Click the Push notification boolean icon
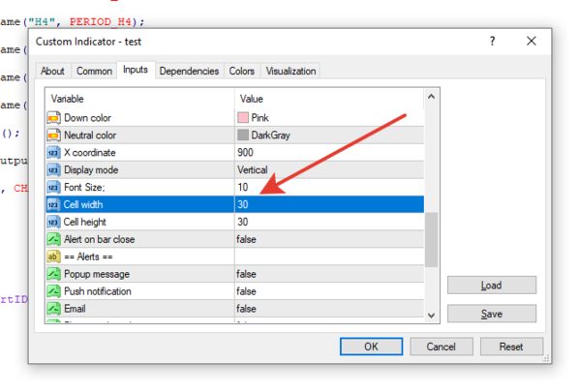Screen dimensions: 580x392 pos(53,291)
